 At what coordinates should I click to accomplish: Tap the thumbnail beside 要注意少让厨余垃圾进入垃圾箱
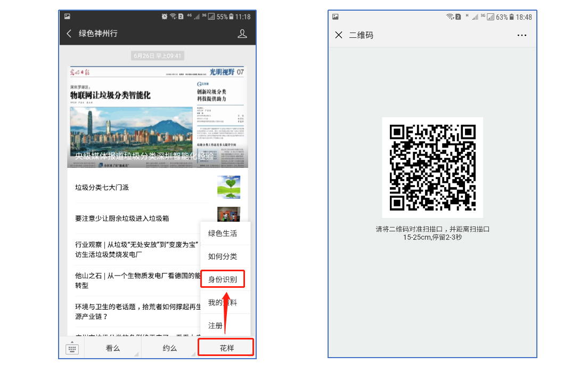click(x=228, y=214)
